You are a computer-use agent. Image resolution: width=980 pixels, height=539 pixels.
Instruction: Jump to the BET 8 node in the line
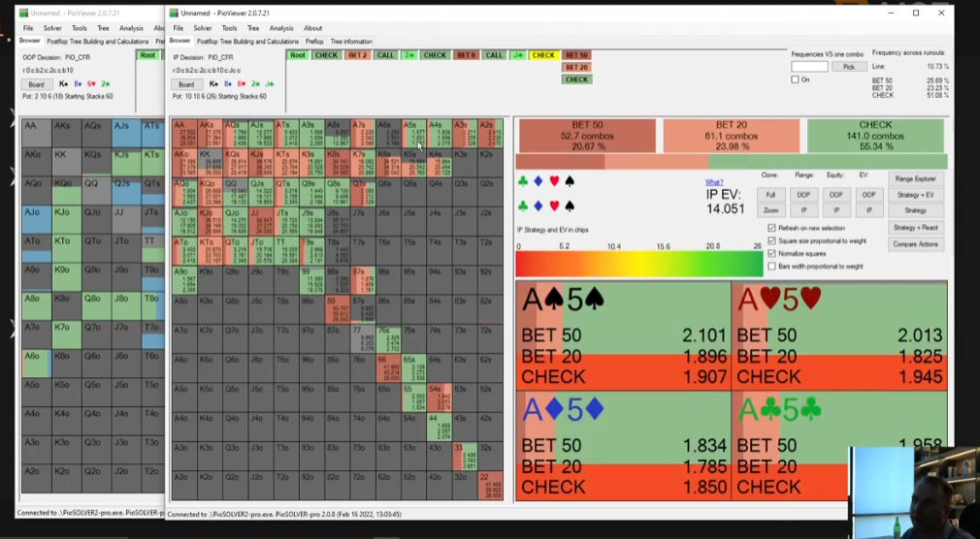pos(466,55)
